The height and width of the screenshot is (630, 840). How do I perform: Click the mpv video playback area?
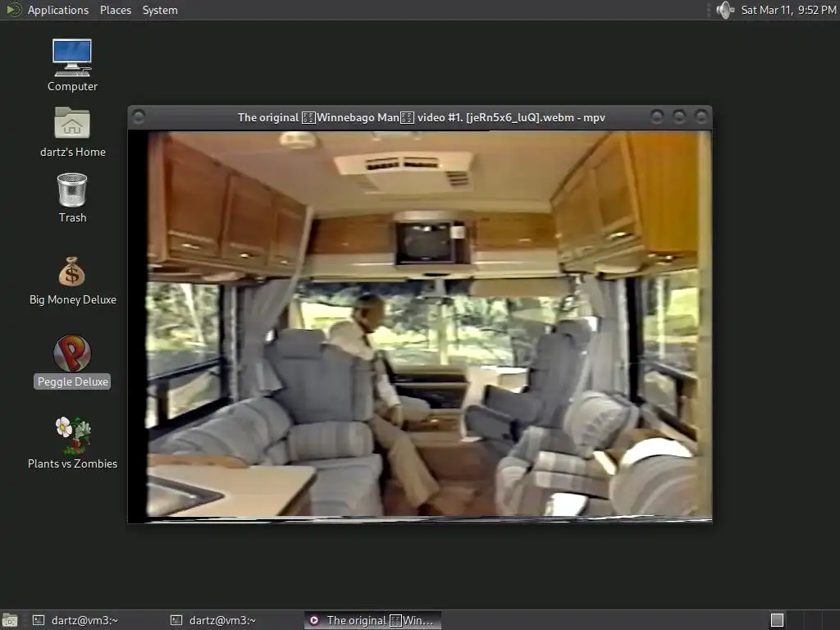(x=420, y=326)
